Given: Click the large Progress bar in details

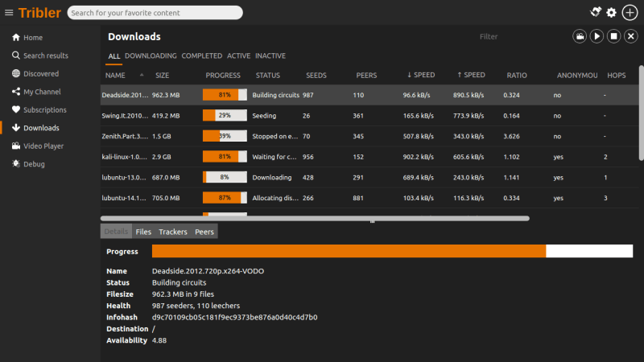Looking at the screenshot, I should (392, 251).
